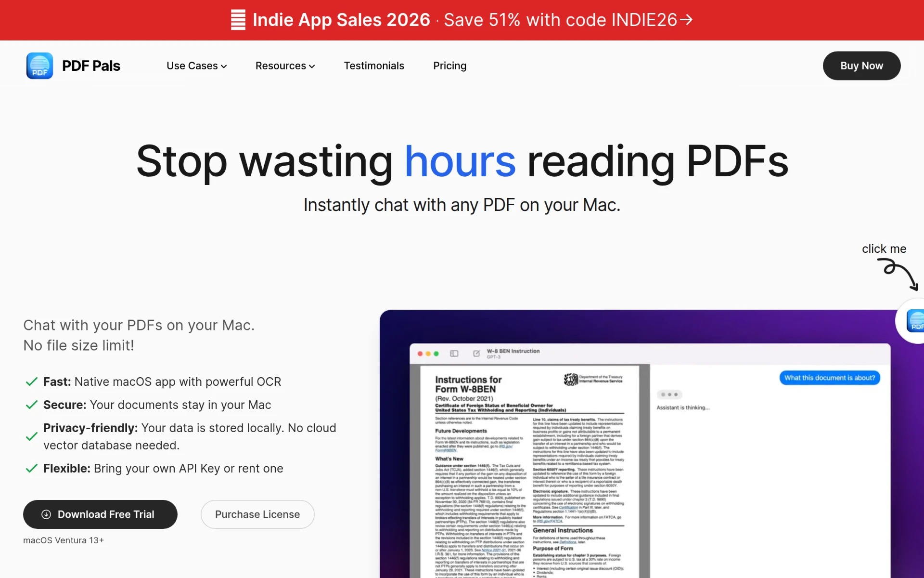This screenshot has width=924, height=578.
Task: Expand the Use Cases dropdown menu
Action: [x=196, y=66]
